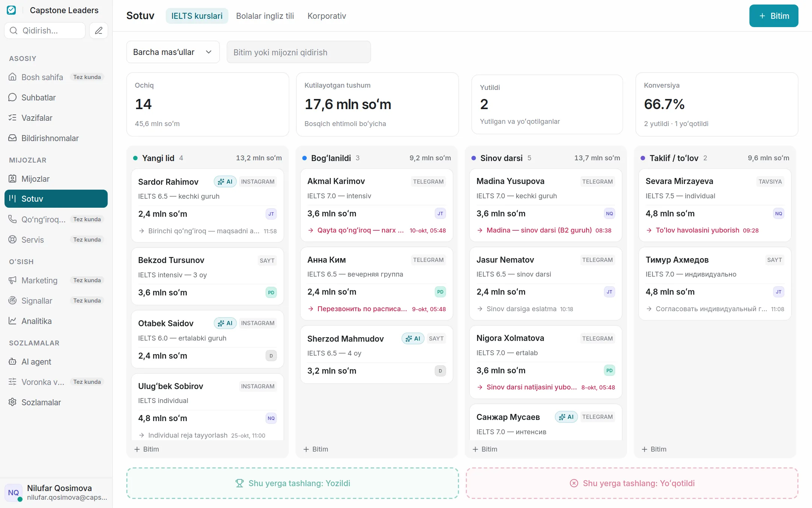Click the Konversiya 66.7% stat card

pos(717,104)
